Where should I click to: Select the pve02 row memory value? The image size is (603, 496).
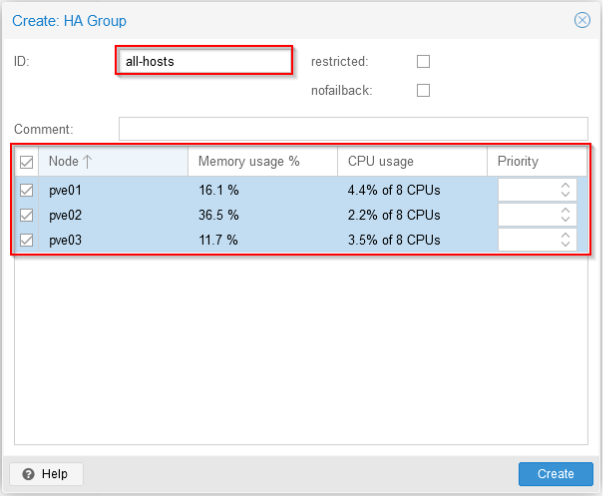pyautogui.click(x=219, y=215)
